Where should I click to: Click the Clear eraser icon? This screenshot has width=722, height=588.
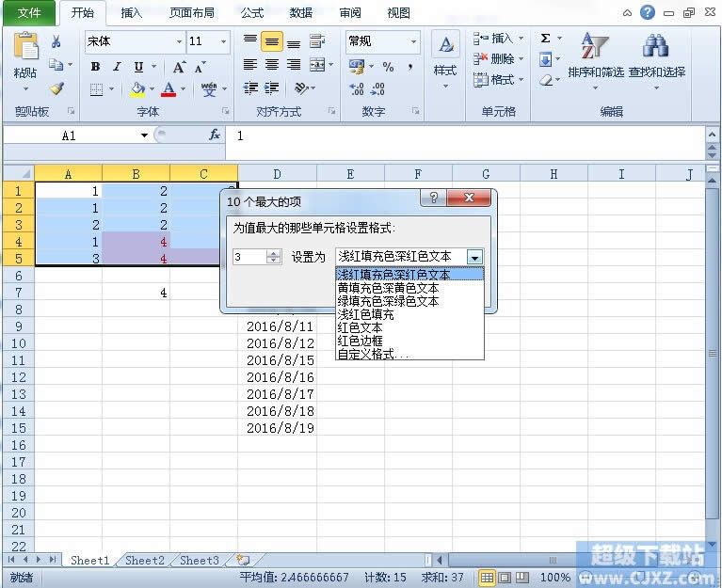[x=546, y=81]
